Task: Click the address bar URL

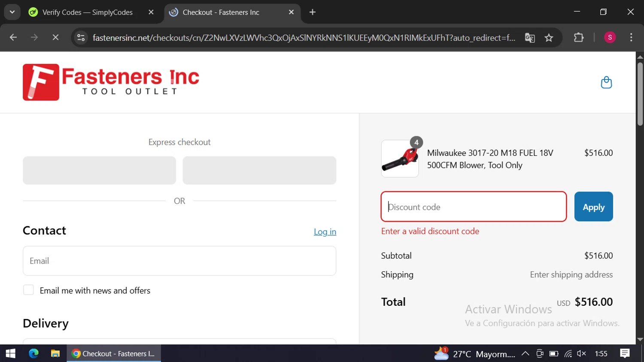Action: (304, 38)
